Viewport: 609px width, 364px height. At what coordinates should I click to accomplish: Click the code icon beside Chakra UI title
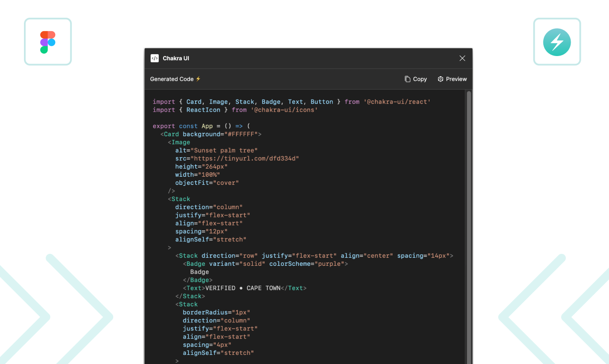coord(154,58)
